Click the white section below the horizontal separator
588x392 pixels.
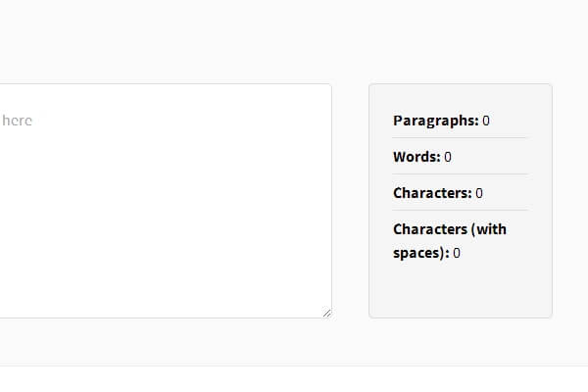pos(294,380)
